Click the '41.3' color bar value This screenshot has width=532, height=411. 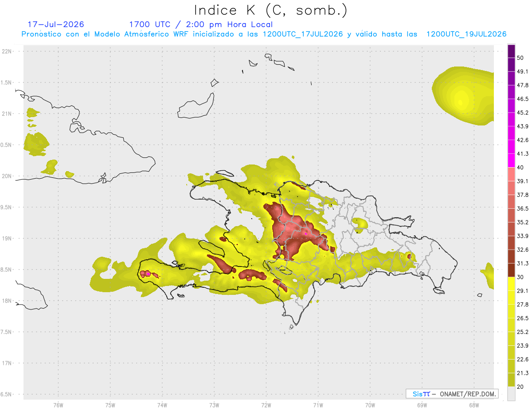[523, 154]
